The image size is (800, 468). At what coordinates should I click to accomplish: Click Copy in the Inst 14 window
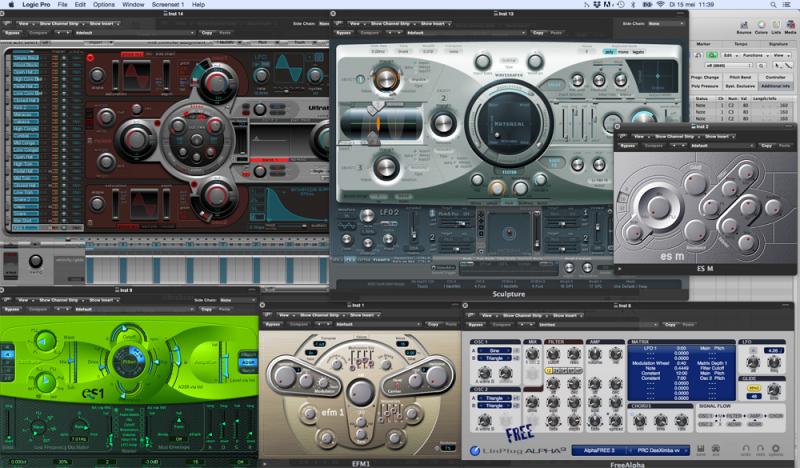coord(207,33)
